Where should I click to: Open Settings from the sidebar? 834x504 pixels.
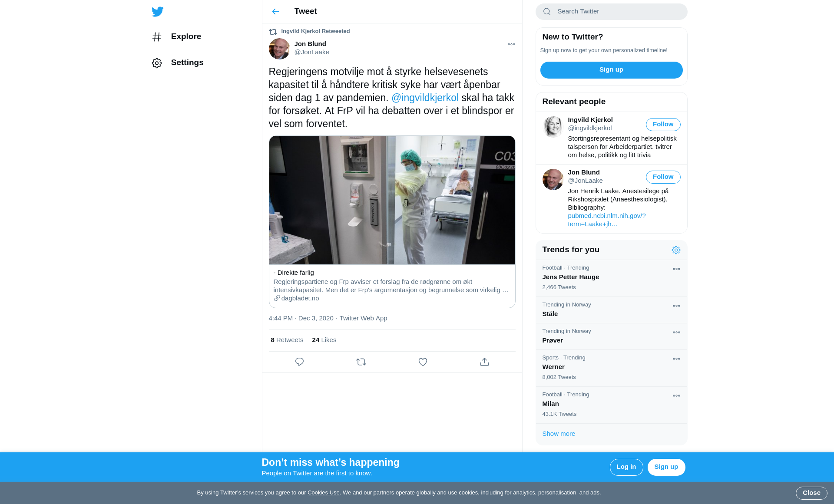(x=178, y=63)
